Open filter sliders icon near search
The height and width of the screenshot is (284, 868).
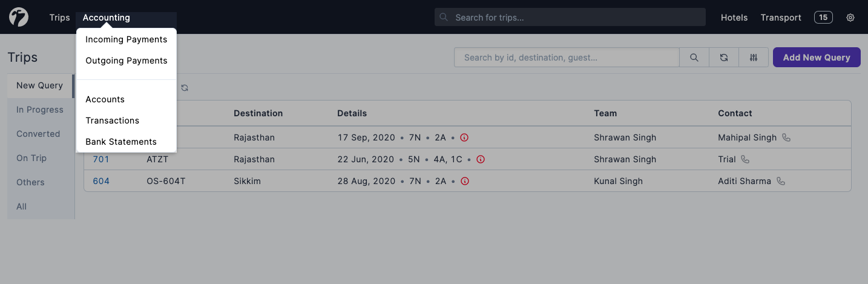(754, 58)
